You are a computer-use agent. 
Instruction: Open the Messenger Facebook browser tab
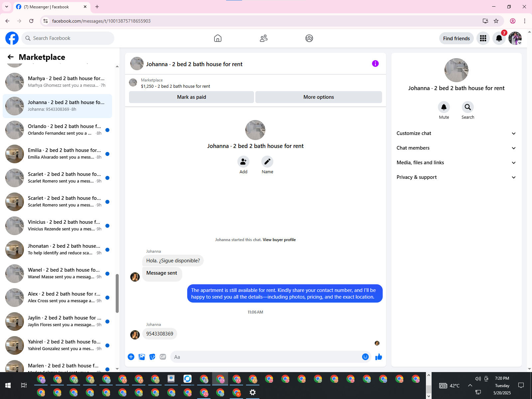click(52, 7)
